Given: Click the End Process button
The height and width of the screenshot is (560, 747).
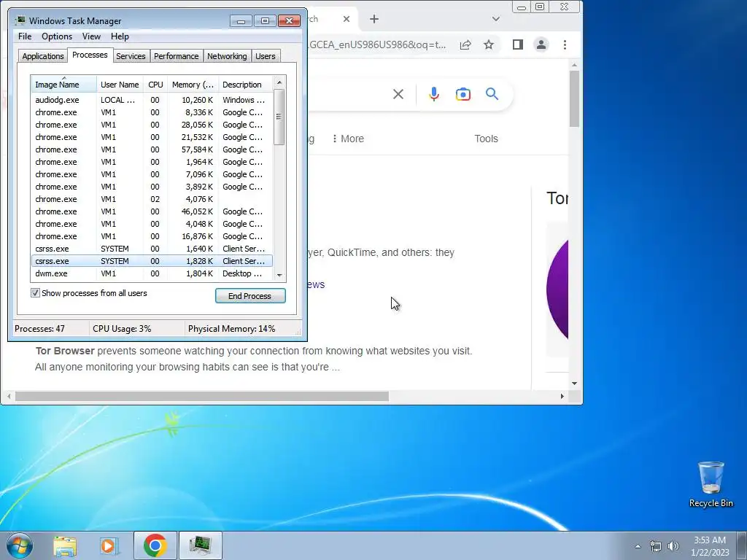Looking at the screenshot, I should pyautogui.click(x=250, y=296).
